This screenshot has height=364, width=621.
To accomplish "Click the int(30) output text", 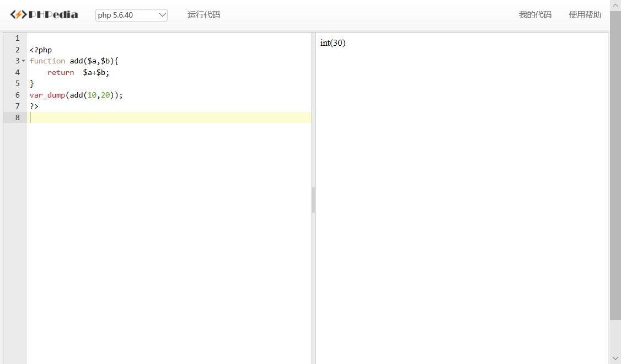I will pos(333,43).
